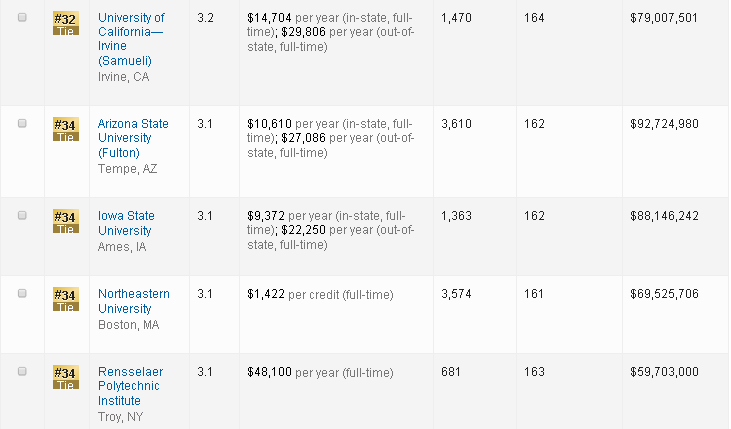Screen dimensions: 731x429
Task: Select the 3,610 enrollment figure
Action: coord(457,123)
